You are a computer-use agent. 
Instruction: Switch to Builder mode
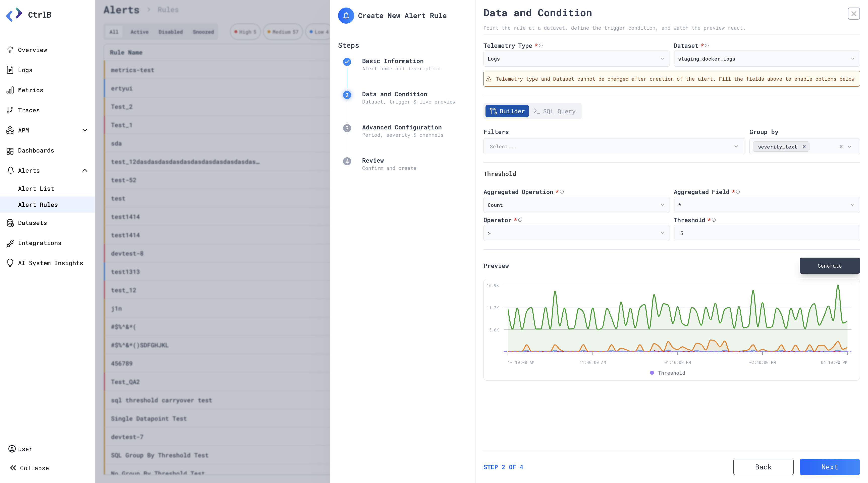point(507,111)
